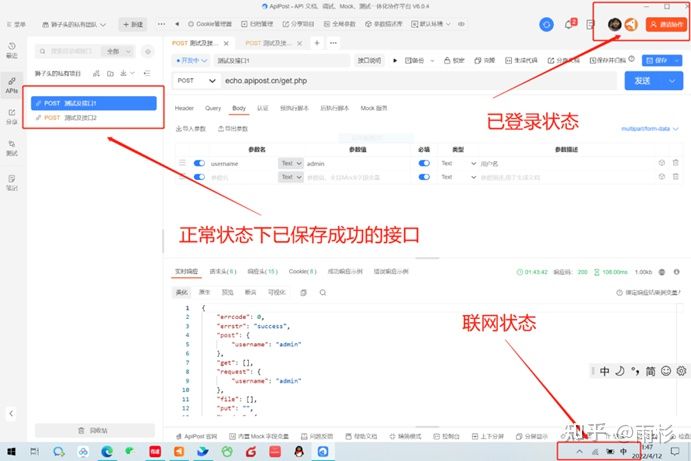Open the multipart/form-data body type dropdown

(650, 129)
